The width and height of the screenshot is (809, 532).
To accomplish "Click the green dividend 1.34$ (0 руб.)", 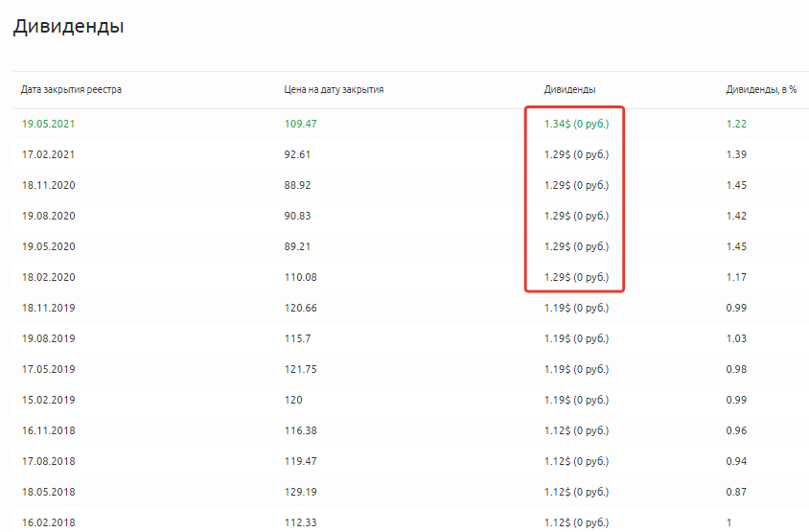I will coord(576,124).
